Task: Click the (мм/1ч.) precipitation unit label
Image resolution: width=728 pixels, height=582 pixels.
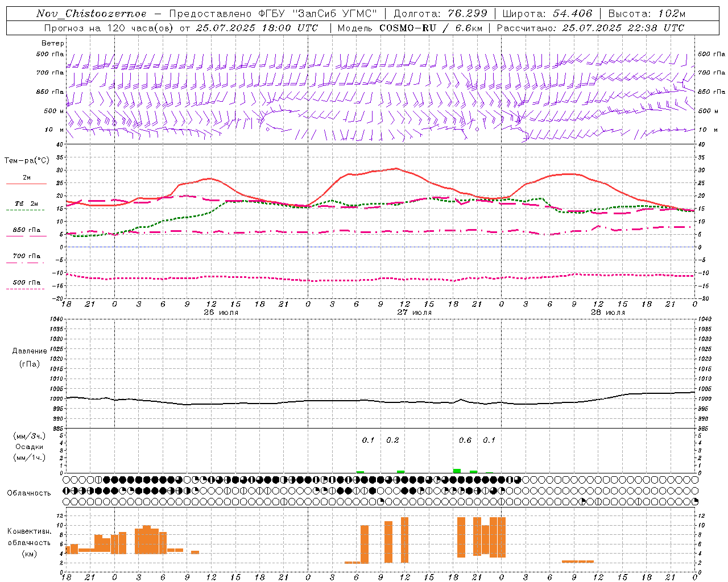Action: [30, 458]
